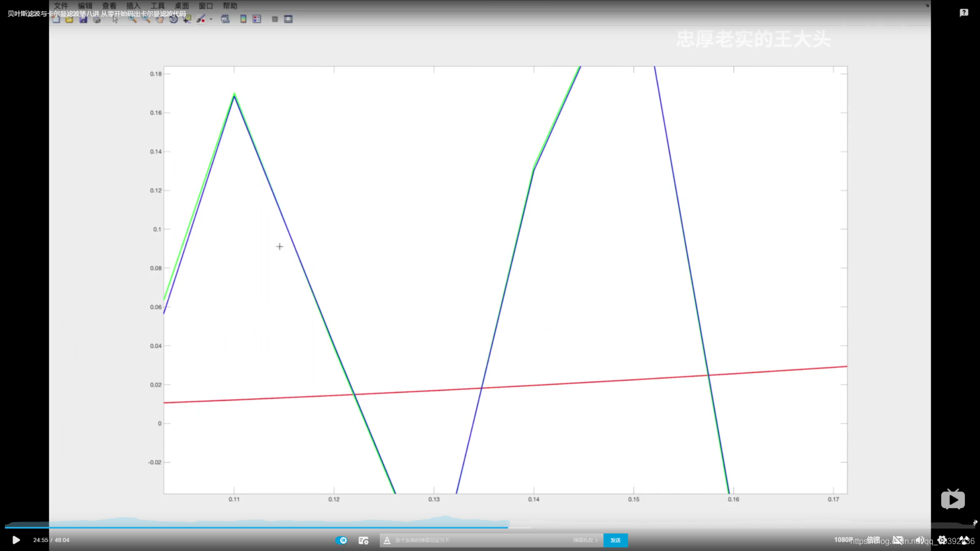Image resolution: width=980 pixels, height=551 pixels.
Task: Open the danmaku settings icon
Action: click(363, 540)
